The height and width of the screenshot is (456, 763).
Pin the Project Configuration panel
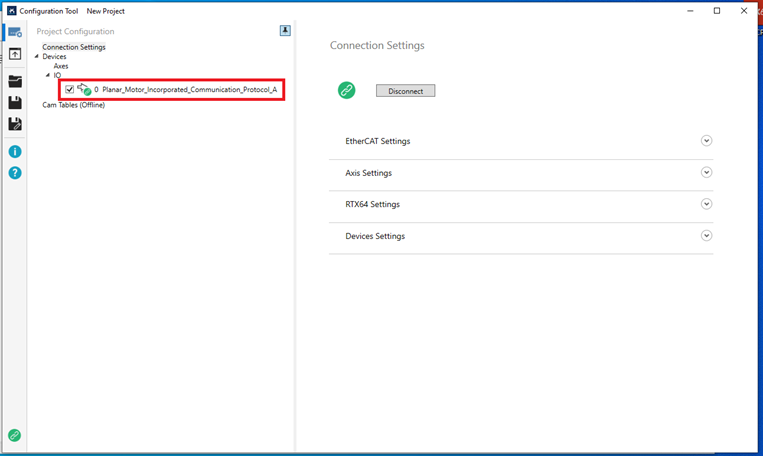[285, 31]
